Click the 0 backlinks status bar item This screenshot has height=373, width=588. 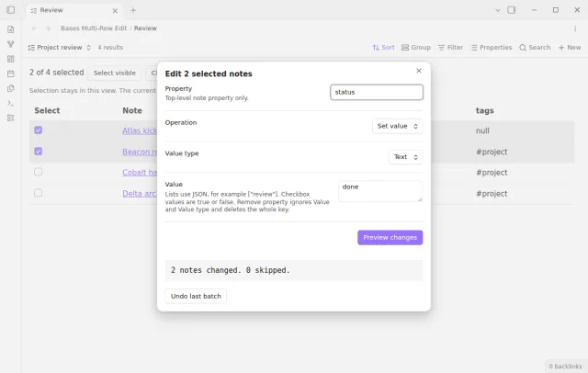pos(565,367)
